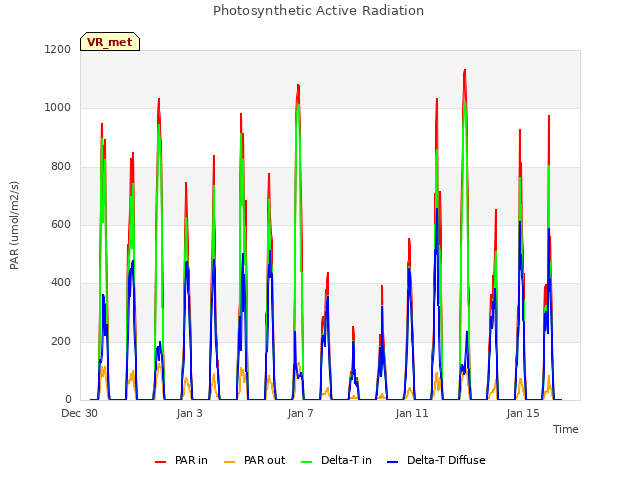Click the chart title Photosynthetic Active Radiation
640x480 pixels.
tap(318, 10)
